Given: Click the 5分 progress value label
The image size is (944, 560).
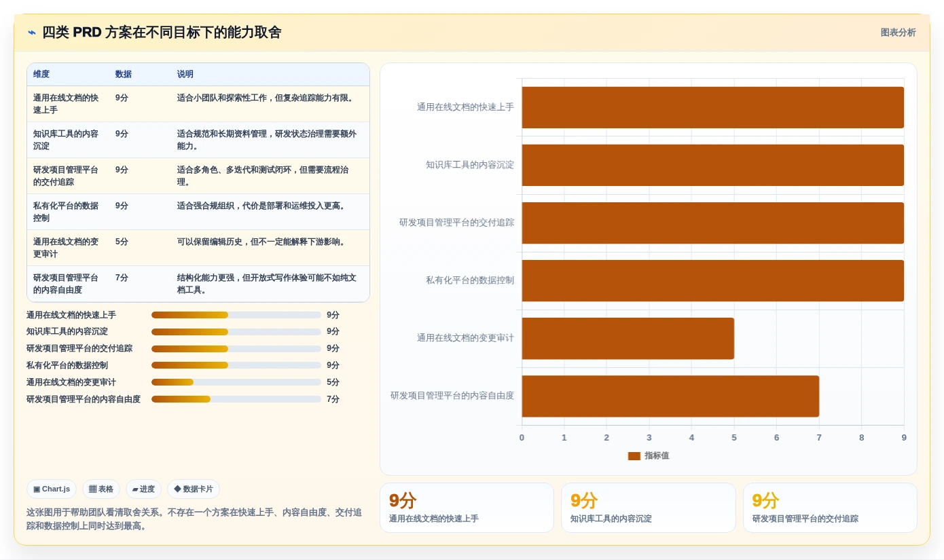Looking at the screenshot, I should click(333, 382).
